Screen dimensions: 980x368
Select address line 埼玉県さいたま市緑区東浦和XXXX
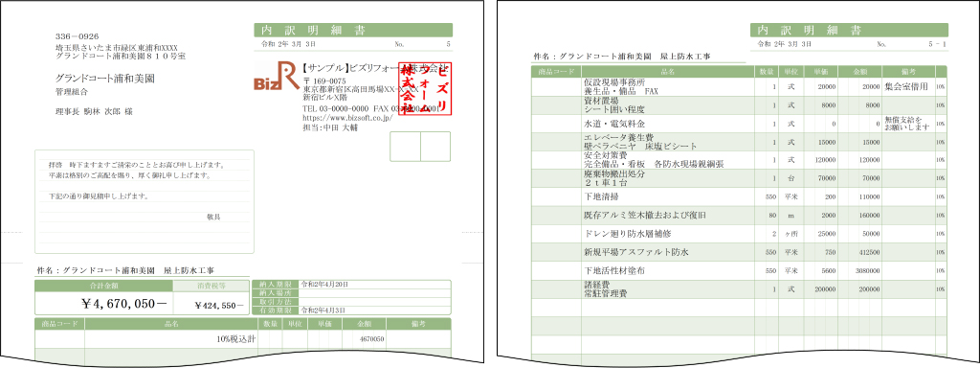(117, 47)
